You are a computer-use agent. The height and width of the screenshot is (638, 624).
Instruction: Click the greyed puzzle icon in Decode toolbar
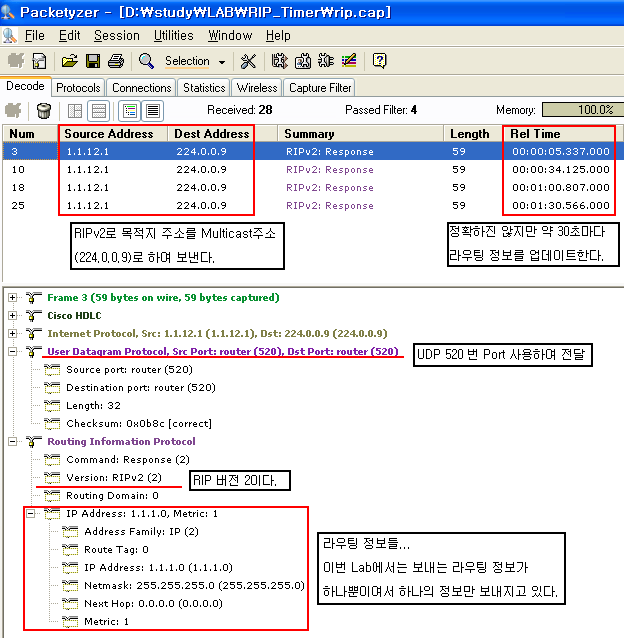click(13, 110)
